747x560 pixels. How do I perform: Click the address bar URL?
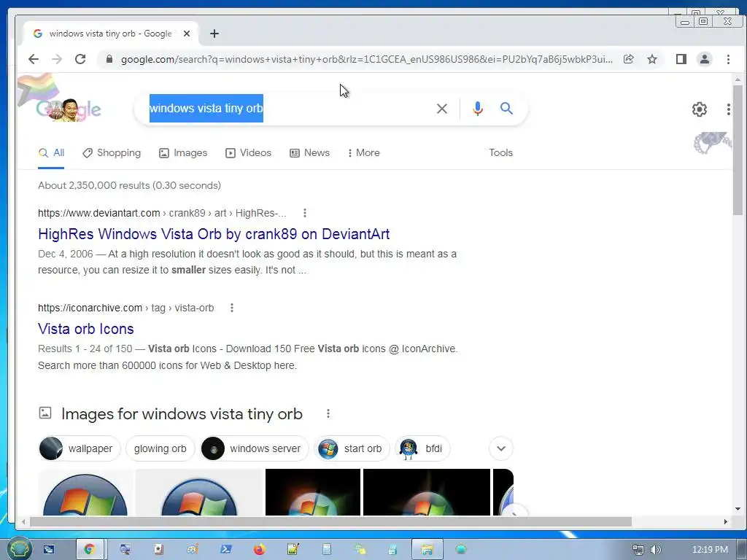[x=367, y=59]
